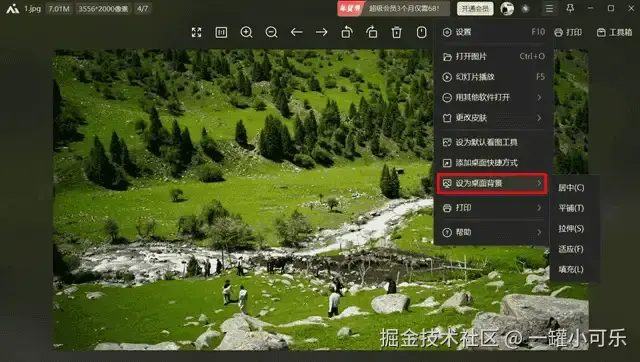Screen dimensions: 640x362
Task: Open the promotion banner for 超级会员
Action: [x=393, y=9]
